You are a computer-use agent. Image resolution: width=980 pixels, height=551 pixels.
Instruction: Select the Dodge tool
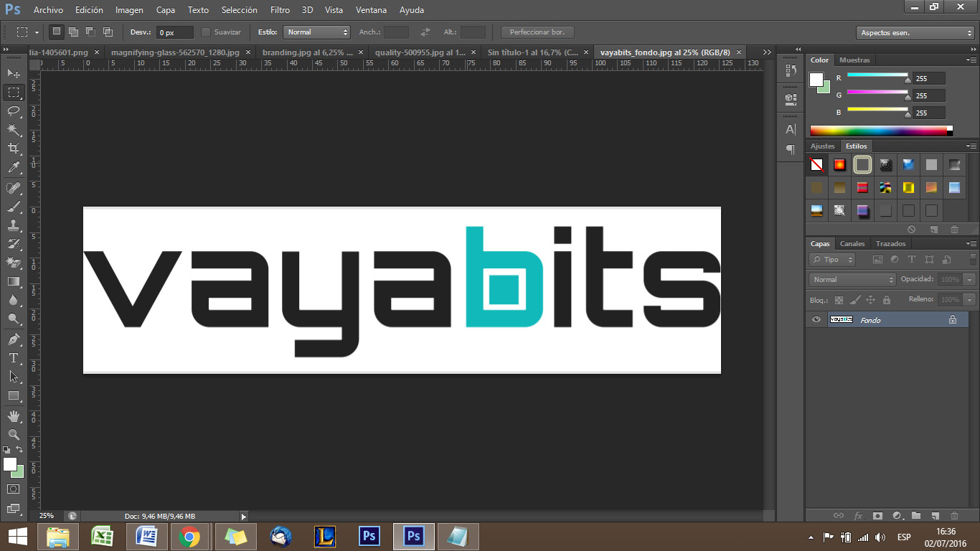click(14, 319)
